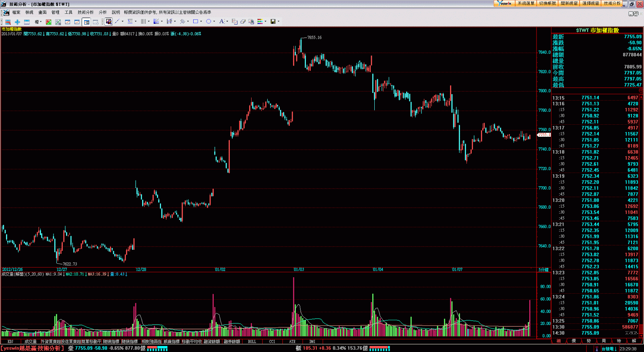Open the 工具 menu

tap(68, 12)
